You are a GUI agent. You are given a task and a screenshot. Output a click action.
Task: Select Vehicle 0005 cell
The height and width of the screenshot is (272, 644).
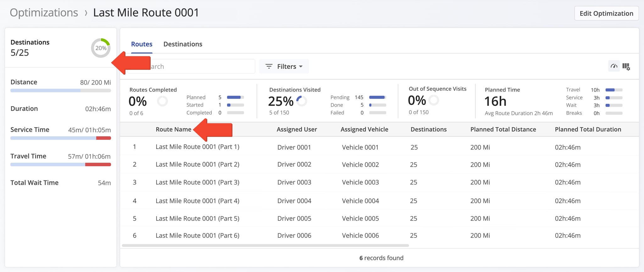pyautogui.click(x=360, y=218)
